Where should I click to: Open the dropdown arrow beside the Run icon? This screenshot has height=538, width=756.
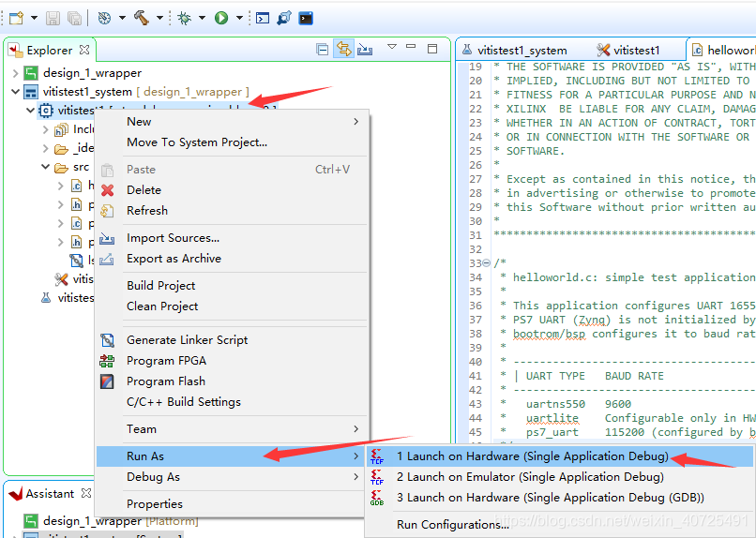(239, 19)
